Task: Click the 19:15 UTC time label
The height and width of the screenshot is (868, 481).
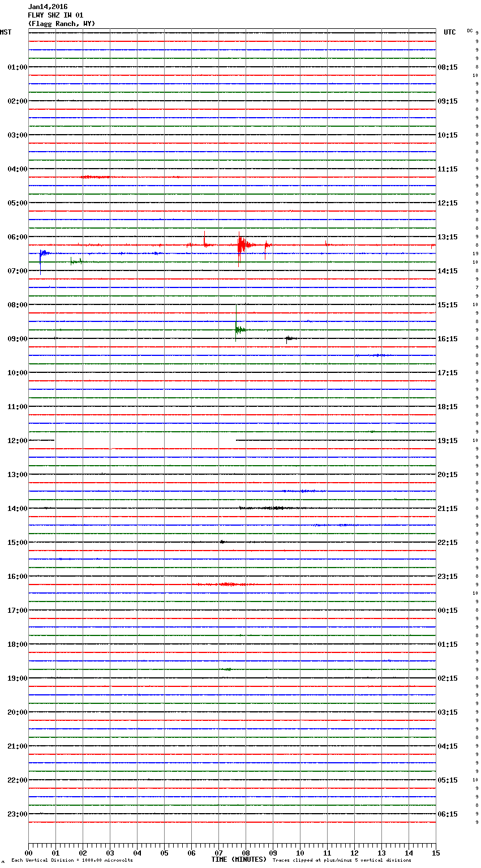Action: pyautogui.click(x=448, y=441)
